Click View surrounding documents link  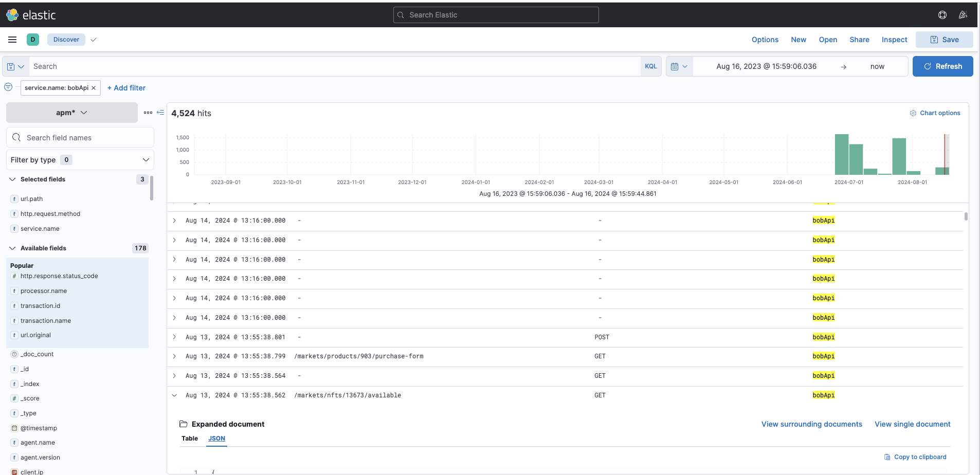pyautogui.click(x=811, y=424)
